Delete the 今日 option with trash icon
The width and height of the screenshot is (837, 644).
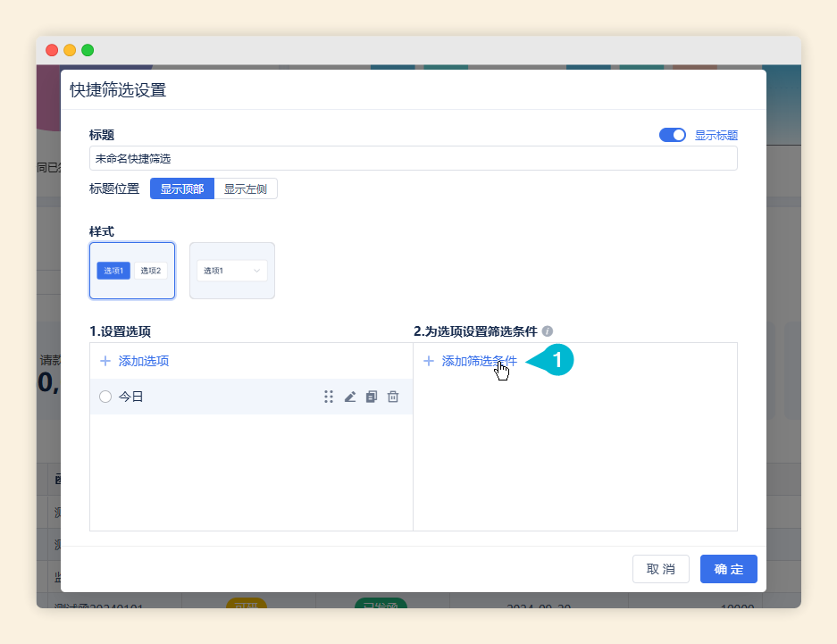point(393,397)
